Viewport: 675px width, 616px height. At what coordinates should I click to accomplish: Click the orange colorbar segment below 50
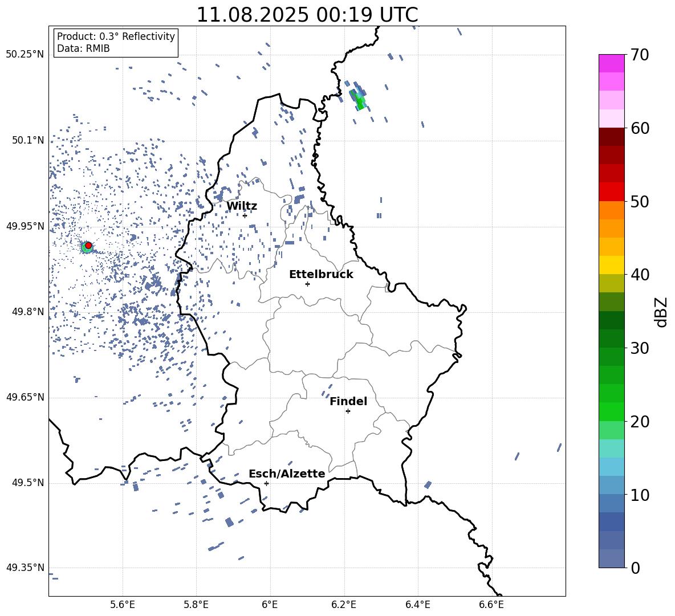click(x=611, y=210)
